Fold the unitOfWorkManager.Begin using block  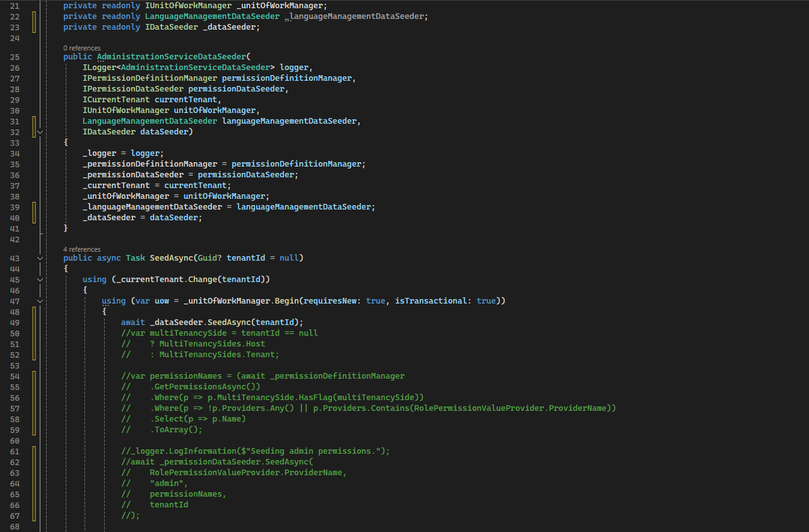(40, 301)
